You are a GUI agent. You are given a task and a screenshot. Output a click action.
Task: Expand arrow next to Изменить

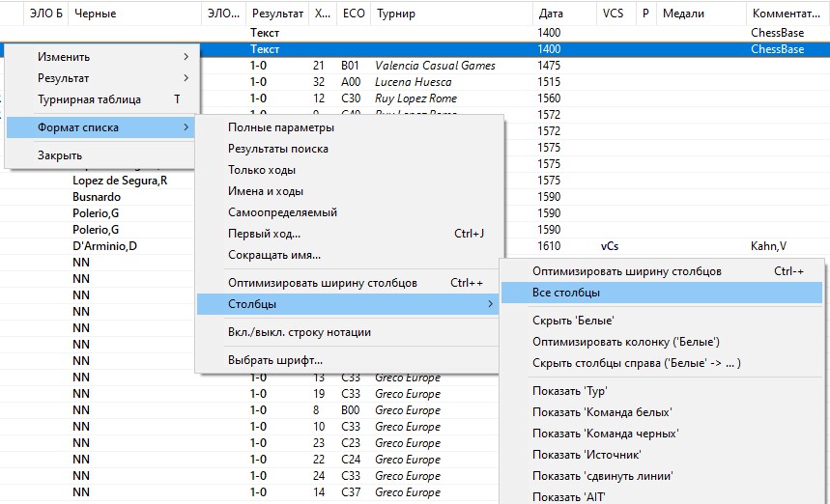coord(186,57)
